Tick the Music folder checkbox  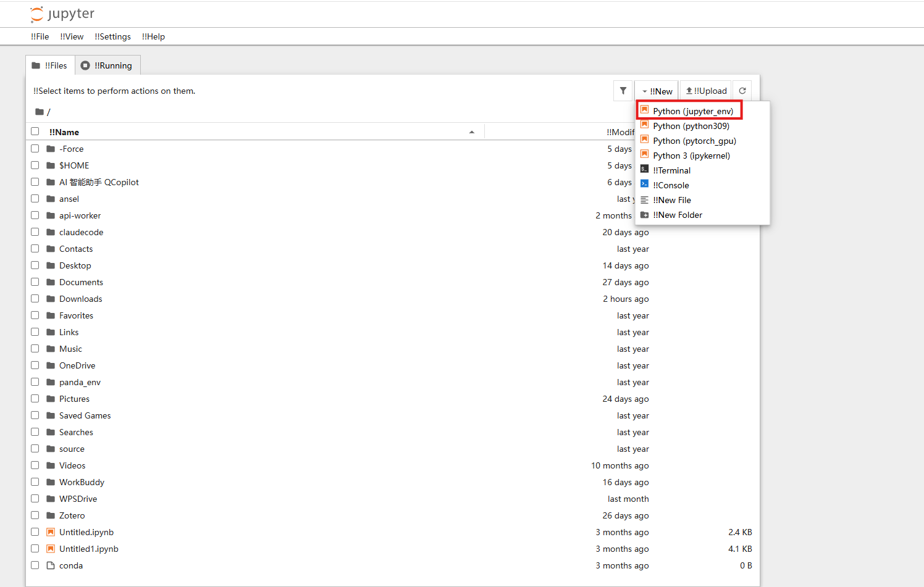click(35, 349)
